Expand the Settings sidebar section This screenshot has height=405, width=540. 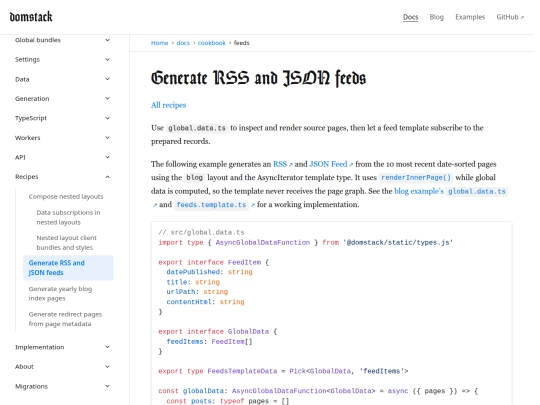click(62, 60)
